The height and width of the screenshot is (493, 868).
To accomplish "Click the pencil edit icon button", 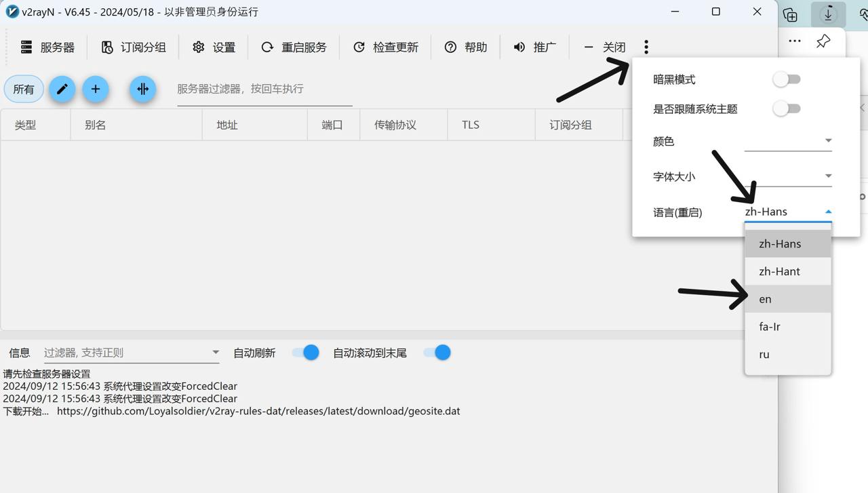I will click(x=62, y=89).
